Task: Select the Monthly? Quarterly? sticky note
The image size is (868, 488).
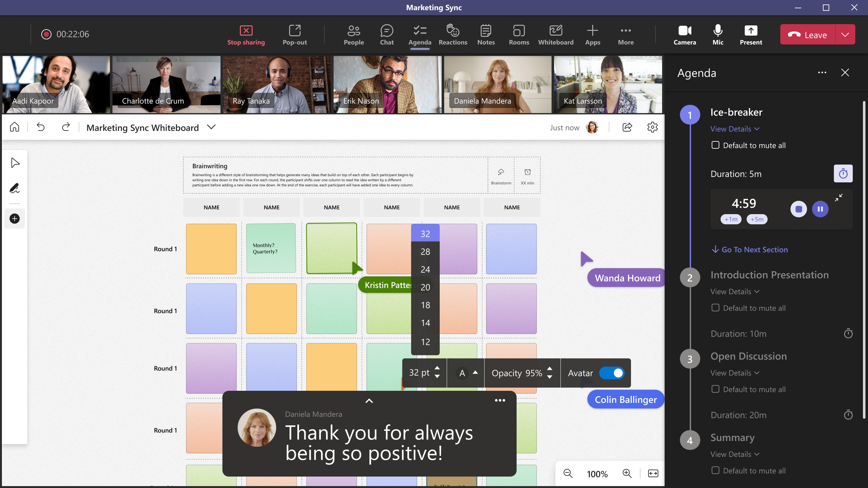Action: click(x=271, y=248)
